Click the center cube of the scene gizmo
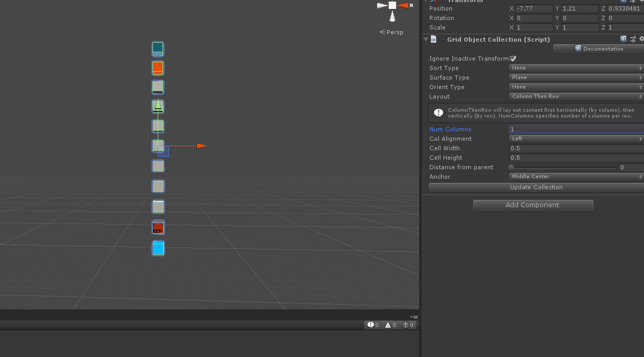 [392, 5]
